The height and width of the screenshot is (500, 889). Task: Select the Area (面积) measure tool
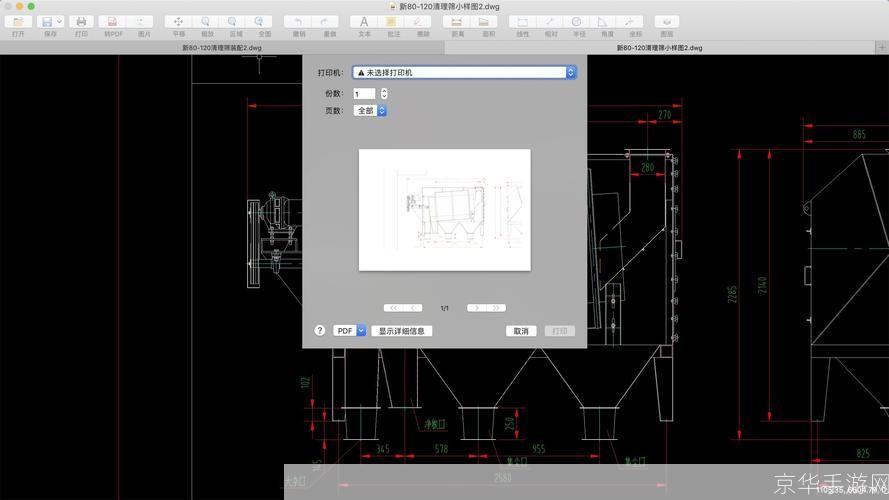click(x=484, y=22)
